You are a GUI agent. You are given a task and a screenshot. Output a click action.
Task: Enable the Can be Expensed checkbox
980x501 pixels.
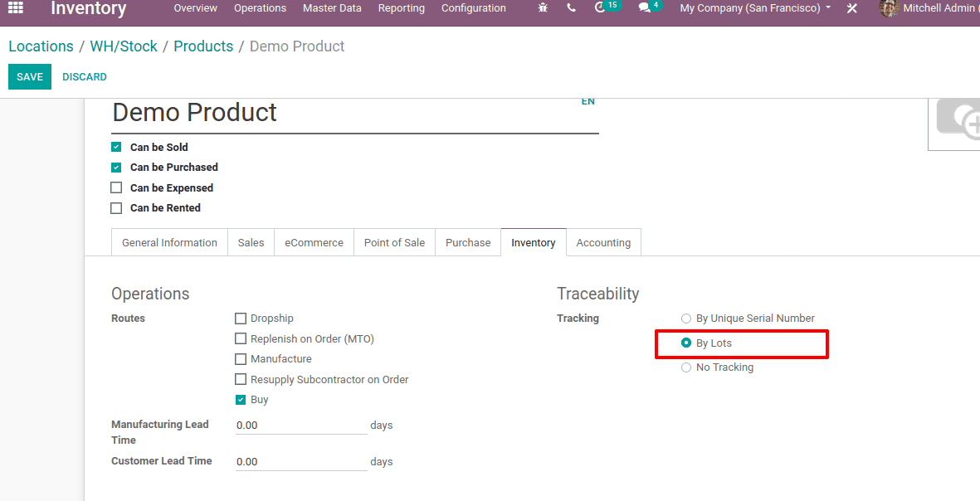tap(116, 187)
